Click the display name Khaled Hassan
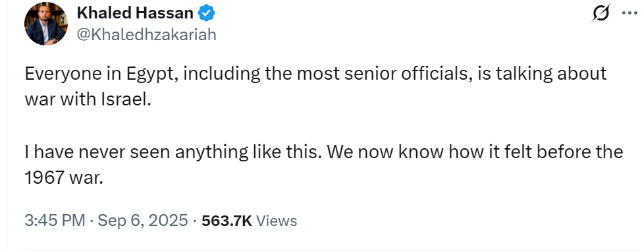644x251 pixels. 135,14
